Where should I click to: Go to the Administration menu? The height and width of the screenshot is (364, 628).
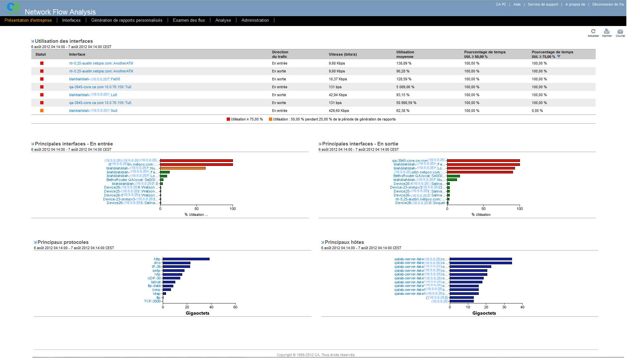(x=255, y=20)
